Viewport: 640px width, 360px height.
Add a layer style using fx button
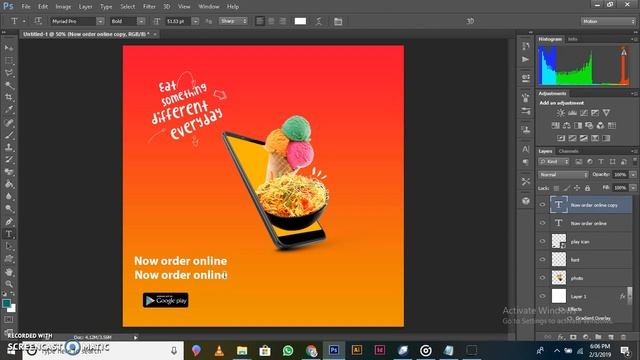pos(561,337)
